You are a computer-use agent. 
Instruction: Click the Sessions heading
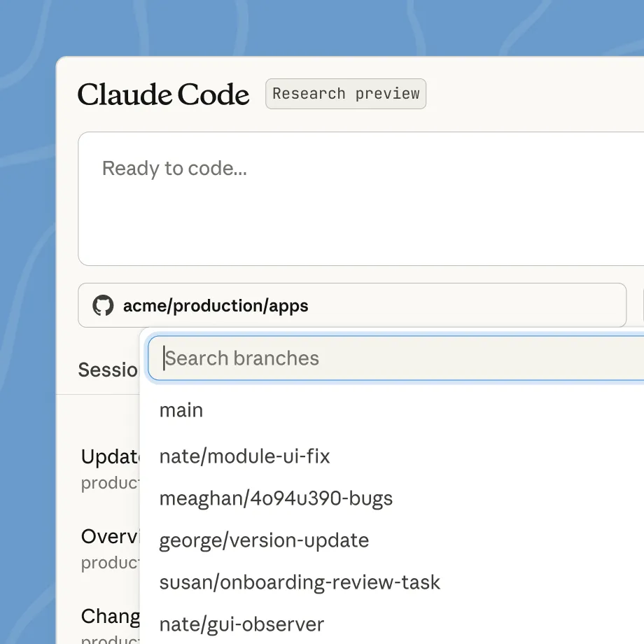click(108, 370)
